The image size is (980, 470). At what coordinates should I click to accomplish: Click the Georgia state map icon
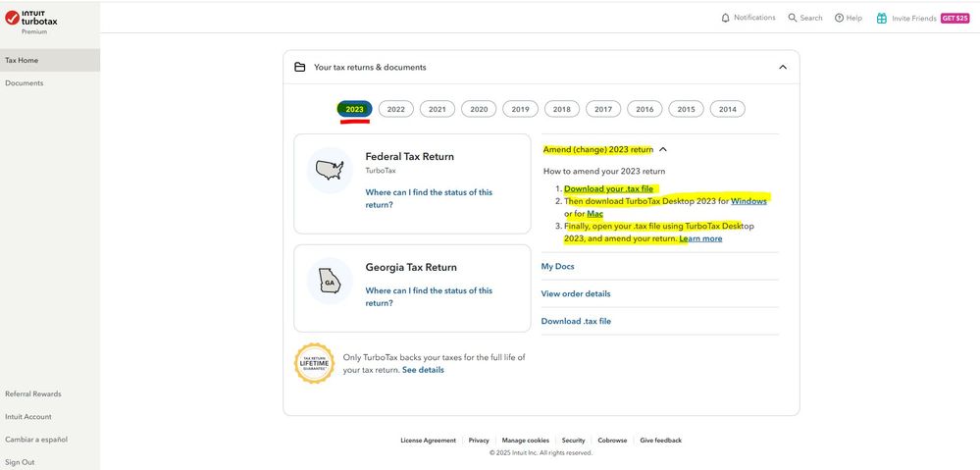330,282
